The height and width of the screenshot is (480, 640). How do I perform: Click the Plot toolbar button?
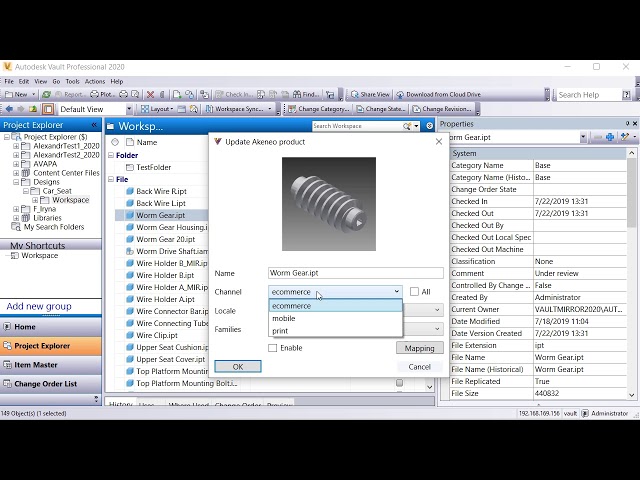point(102,95)
